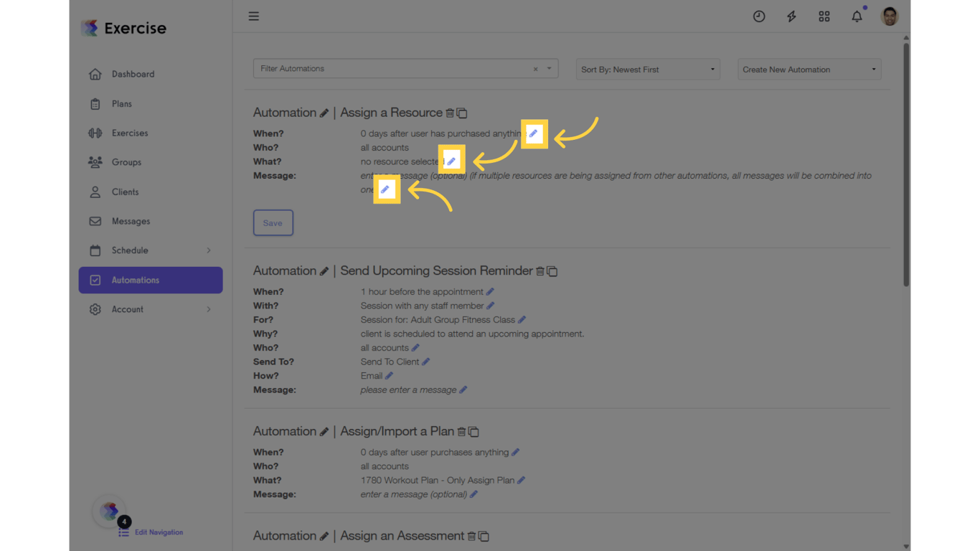This screenshot has height=551, width=980.
Task: Edit the 'What?' field of Assign a Resource
Action: [451, 159]
